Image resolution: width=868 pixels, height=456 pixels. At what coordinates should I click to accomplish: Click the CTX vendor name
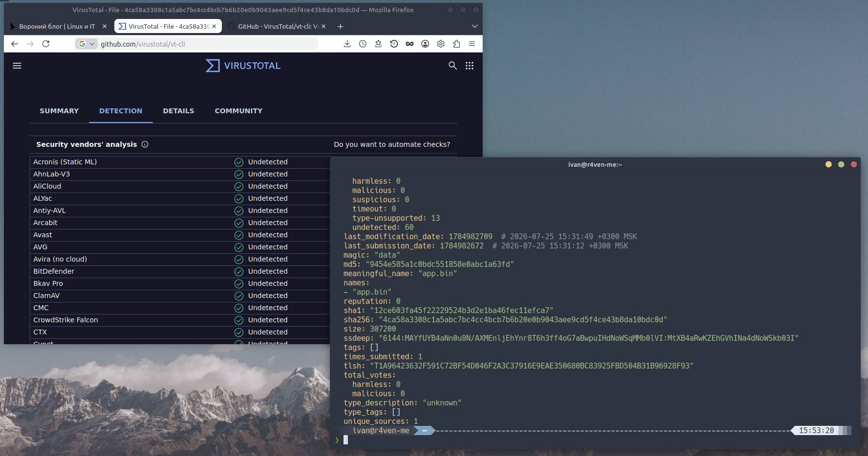point(40,332)
